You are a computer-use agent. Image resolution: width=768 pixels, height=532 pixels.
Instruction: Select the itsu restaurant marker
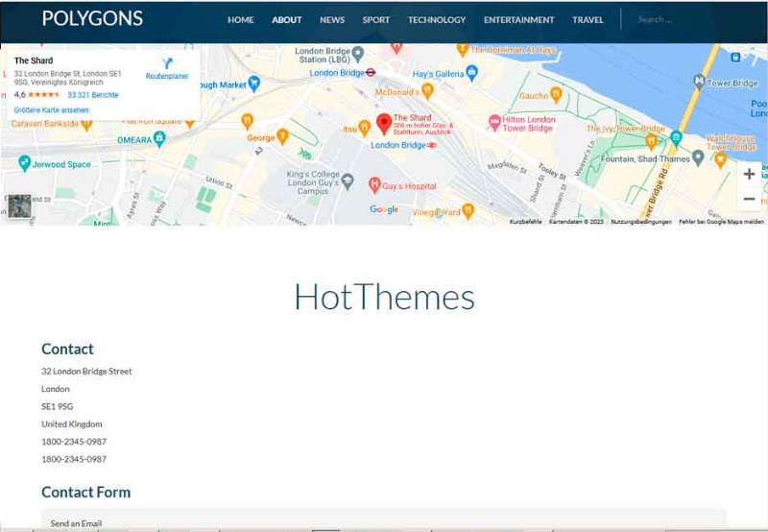(364, 128)
